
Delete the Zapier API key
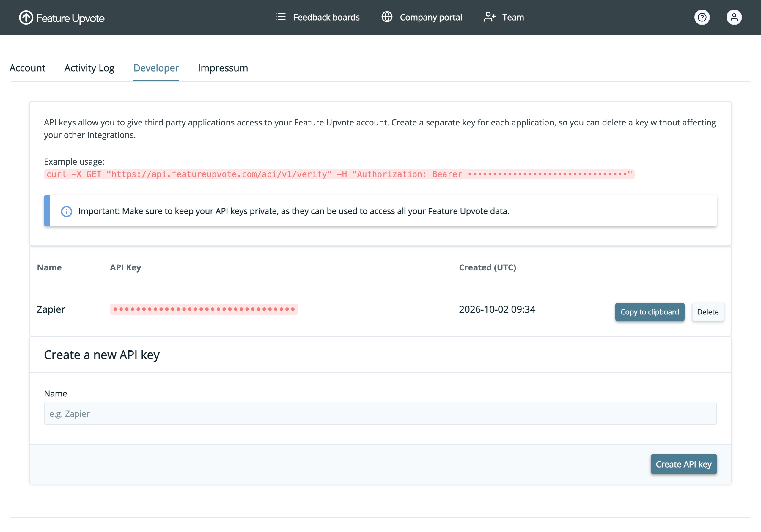tap(707, 312)
